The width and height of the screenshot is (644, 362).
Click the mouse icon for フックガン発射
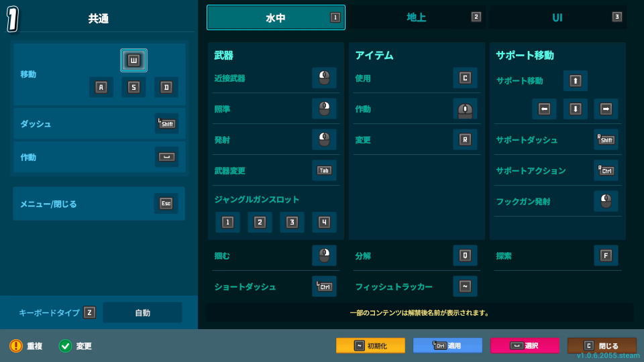coord(606,201)
